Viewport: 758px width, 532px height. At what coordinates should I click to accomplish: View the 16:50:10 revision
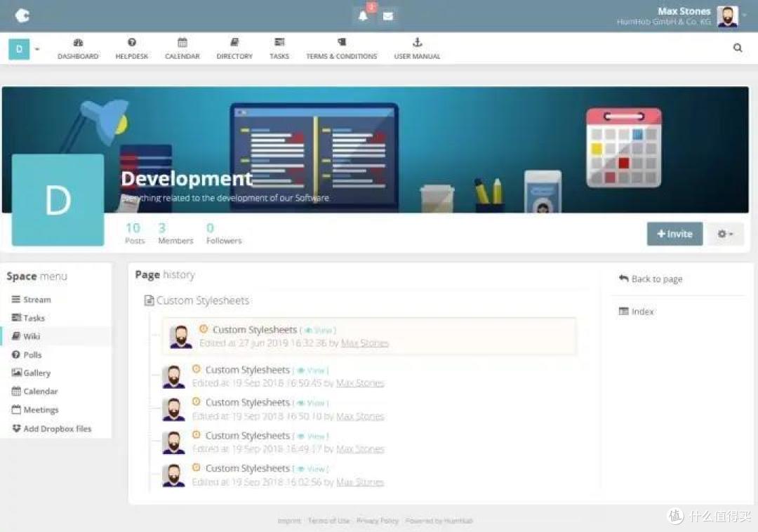tap(312, 403)
